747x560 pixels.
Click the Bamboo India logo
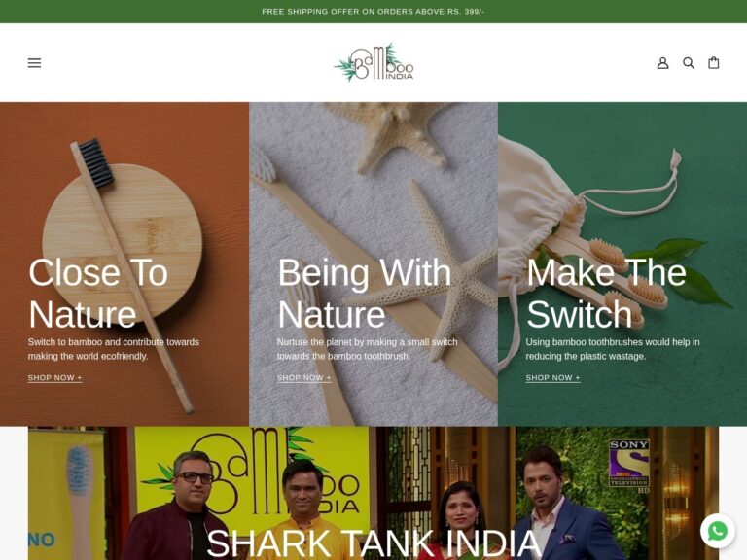[373, 62]
